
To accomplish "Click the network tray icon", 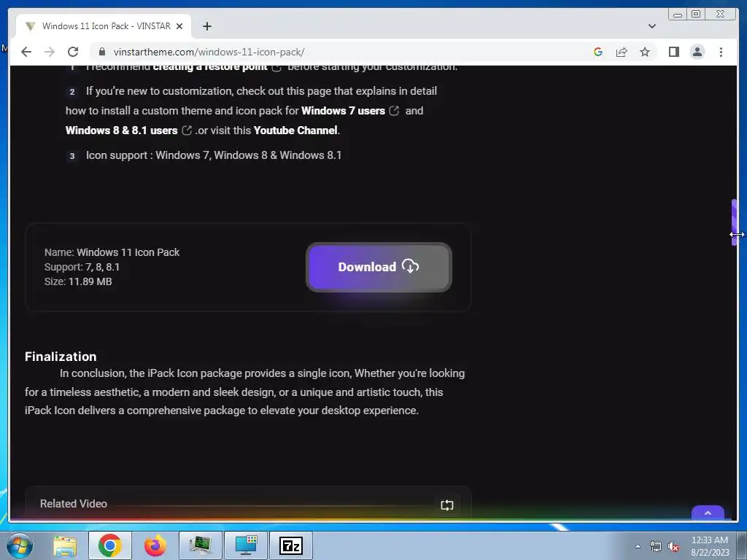I will coord(656,546).
